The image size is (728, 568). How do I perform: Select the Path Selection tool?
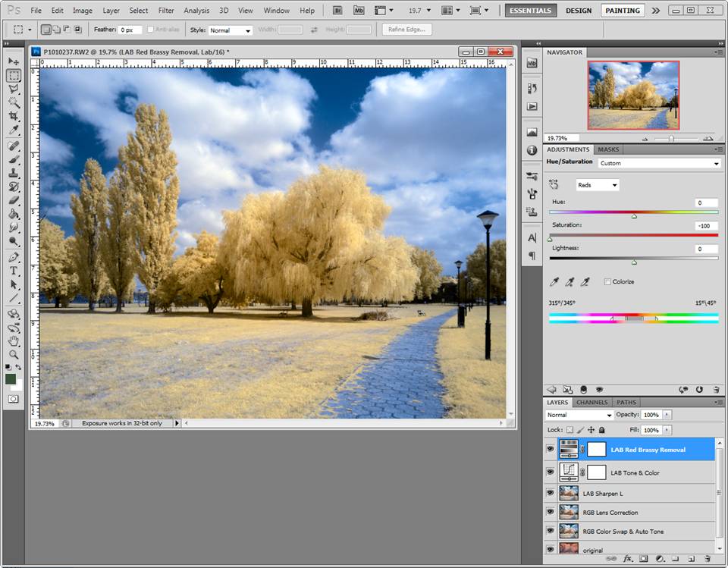(x=14, y=284)
